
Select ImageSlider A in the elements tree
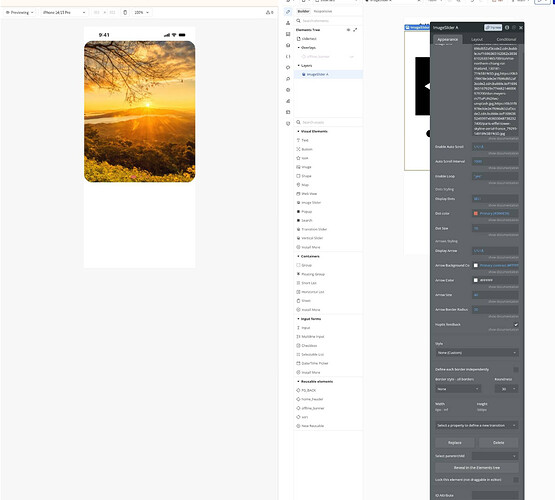tap(328, 74)
